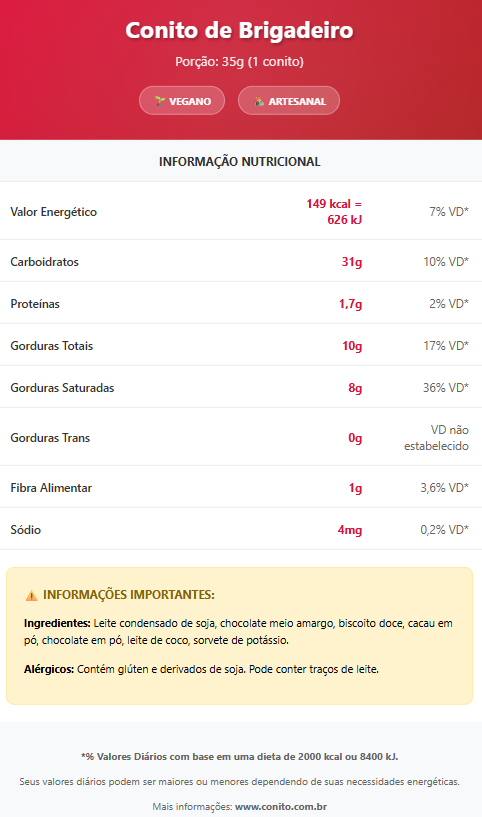482x817 pixels.
Task: Click the warning triangle icon
Action: [x=31, y=595]
